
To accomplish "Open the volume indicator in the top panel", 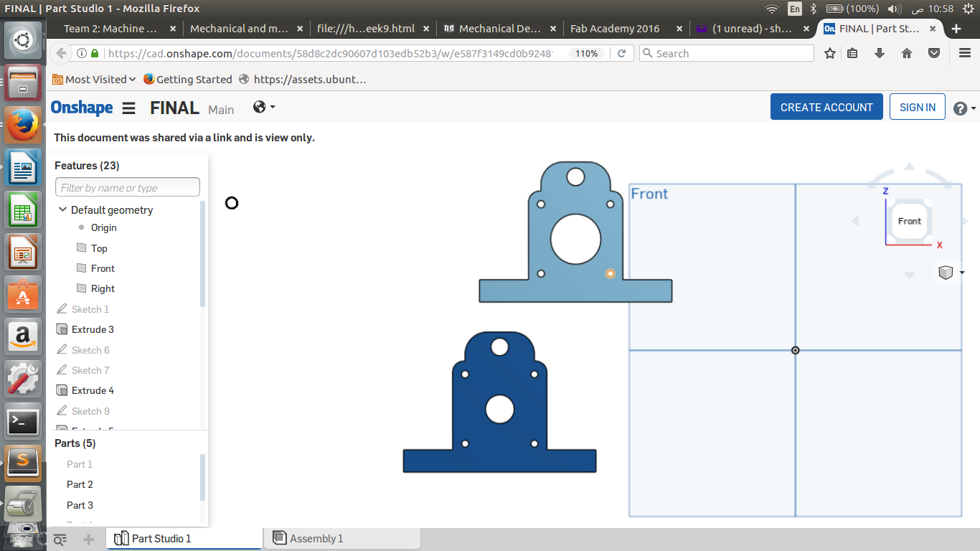I will (894, 9).
